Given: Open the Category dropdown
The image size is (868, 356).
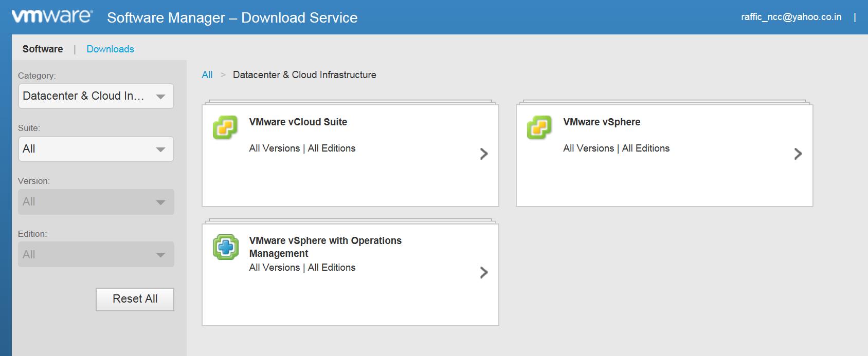Looking at the screenshot, I should 96,96.
